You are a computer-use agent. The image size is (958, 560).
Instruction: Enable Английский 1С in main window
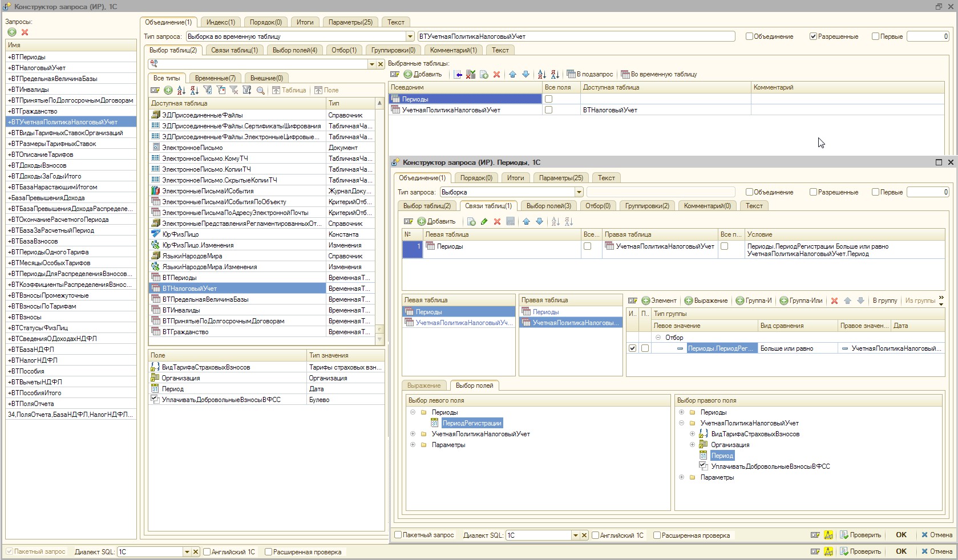pos(207,551)
